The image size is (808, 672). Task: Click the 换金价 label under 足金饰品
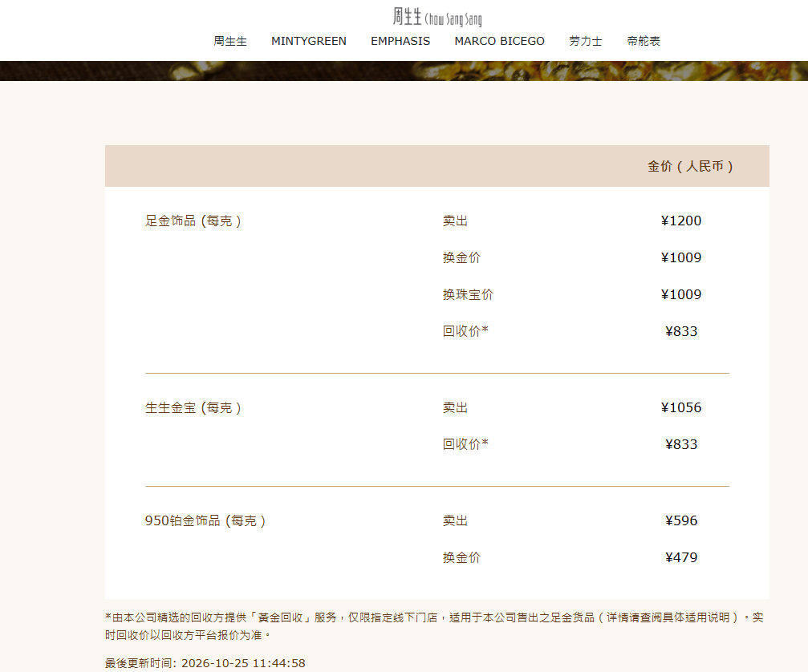pyautogui.click(x=461, y=257)
